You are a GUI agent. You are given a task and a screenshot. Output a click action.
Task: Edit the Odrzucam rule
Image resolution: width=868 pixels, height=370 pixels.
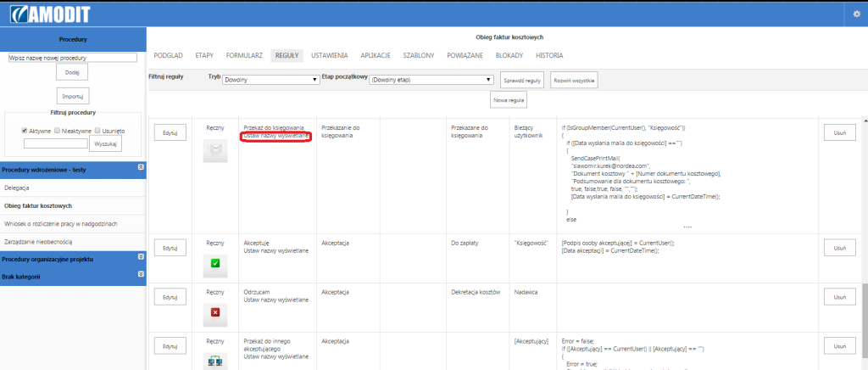point(170,296)
